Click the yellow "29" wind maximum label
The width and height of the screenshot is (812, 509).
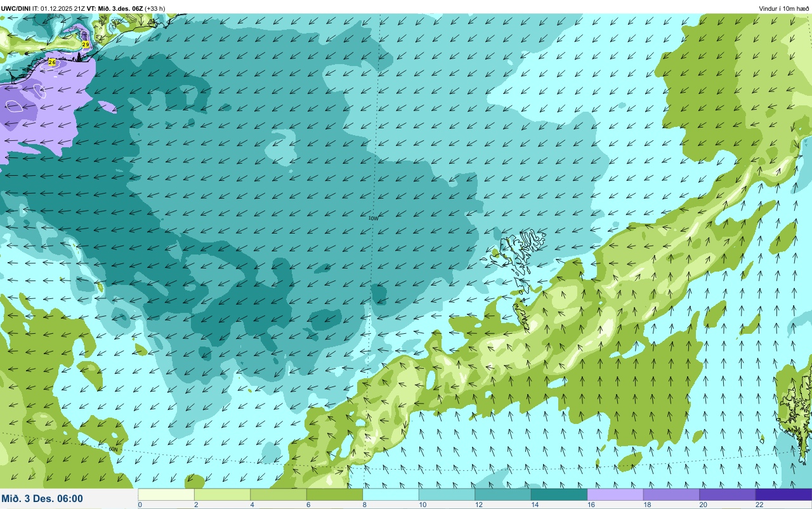point(86,44)
